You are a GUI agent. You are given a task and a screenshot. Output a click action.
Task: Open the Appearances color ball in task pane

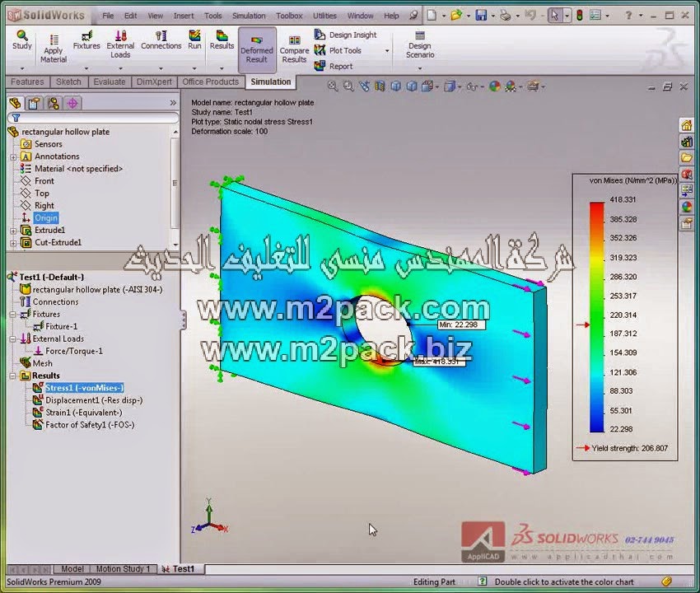pos(687,207)
